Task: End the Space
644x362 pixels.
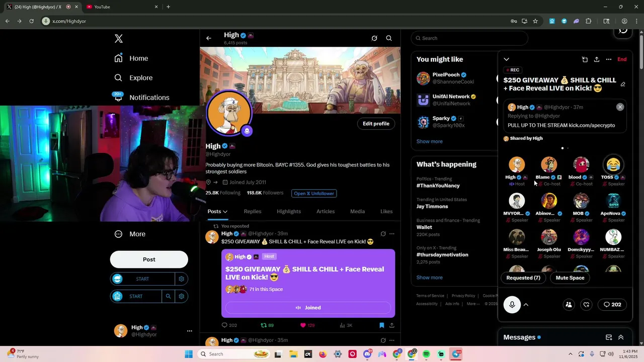Action: 622,59
